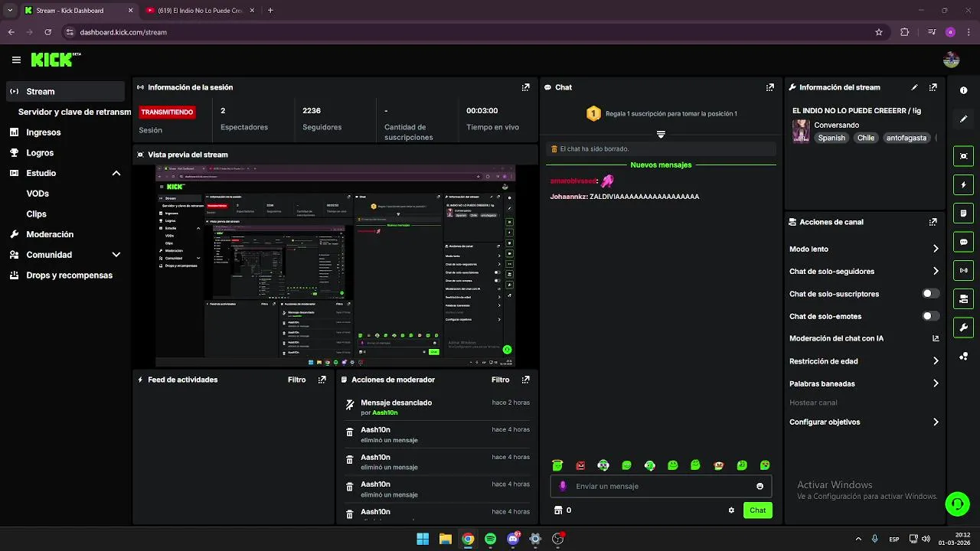Pop out the Información de la sesión panel
Screen dimensions: 980x551
(x=525, y=87)
